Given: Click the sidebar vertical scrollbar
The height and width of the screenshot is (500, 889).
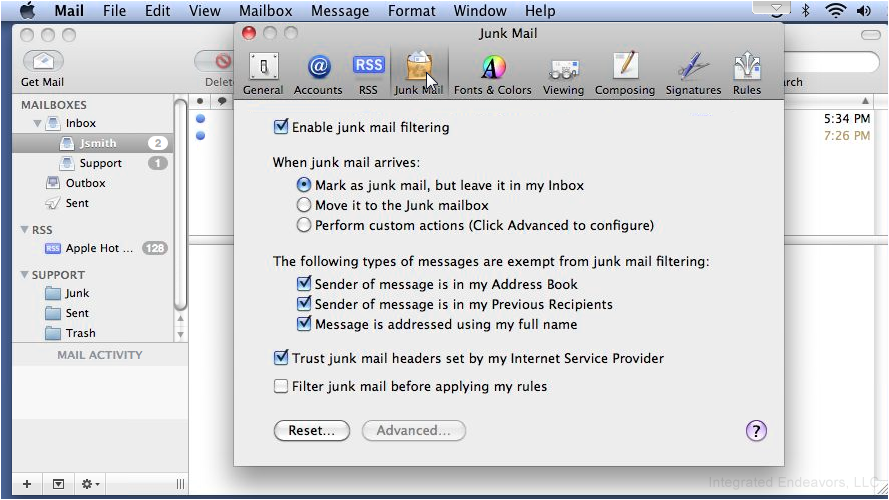Looking at the screenshot, I should click(180, 204).
